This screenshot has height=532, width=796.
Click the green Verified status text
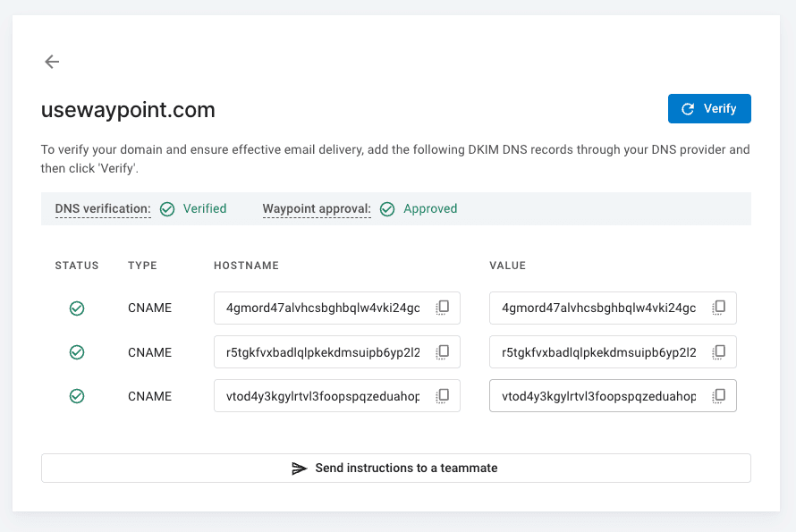(x=205, y=208)
